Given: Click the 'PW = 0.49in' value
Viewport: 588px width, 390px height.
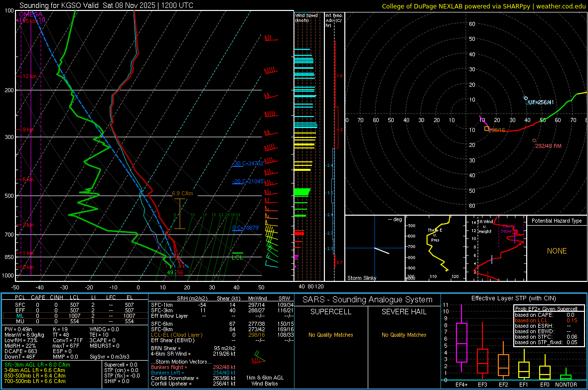Looking at the screenshot, I should point(18,329).
